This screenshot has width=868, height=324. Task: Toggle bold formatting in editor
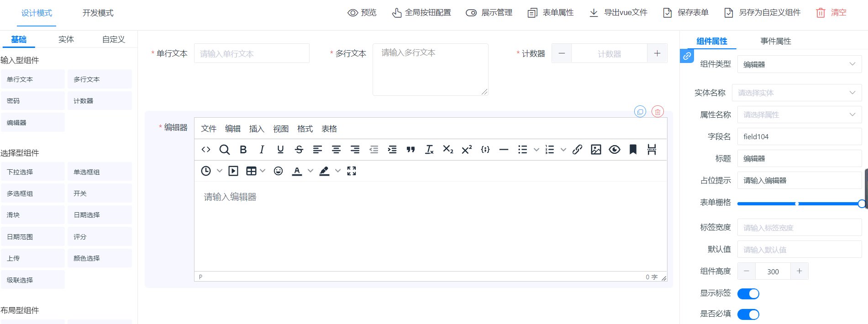coord(243,150)
